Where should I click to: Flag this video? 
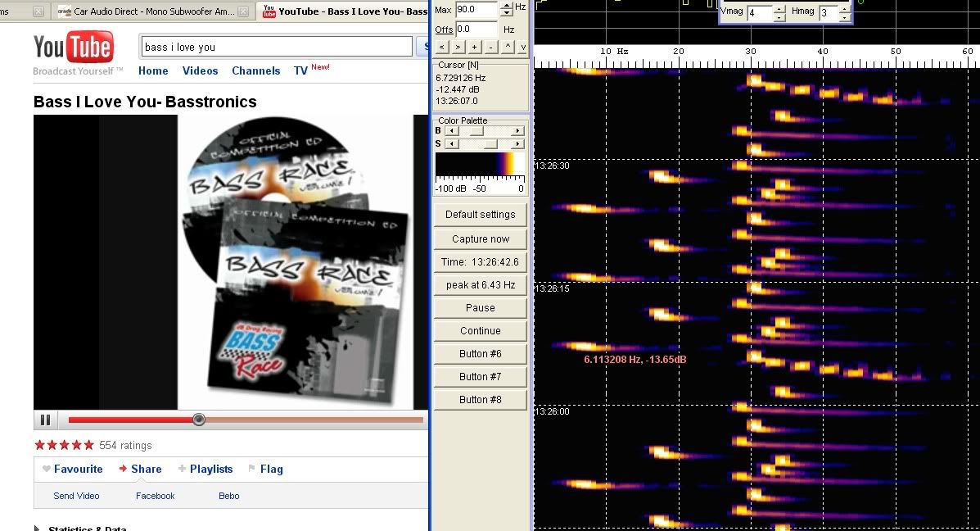[265, 469]
